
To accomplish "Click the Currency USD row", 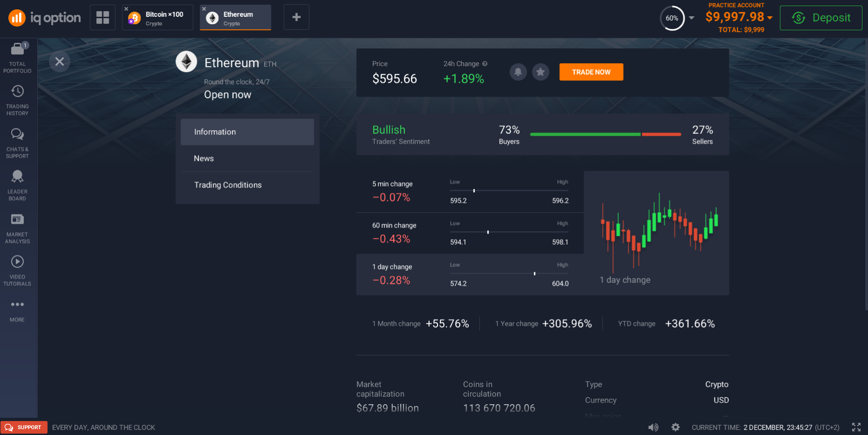I will [657, 400].
